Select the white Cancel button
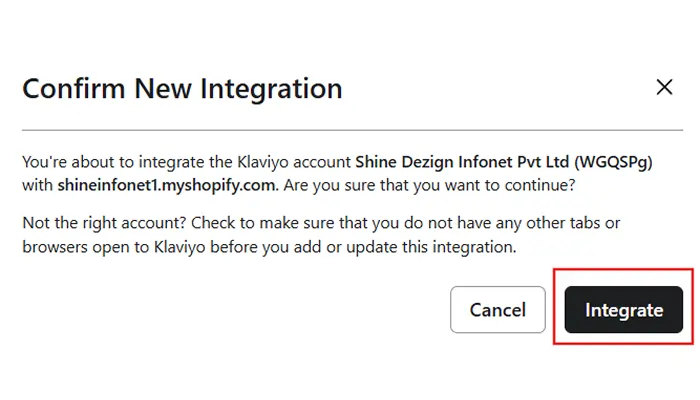 click(x=498, y=310)
